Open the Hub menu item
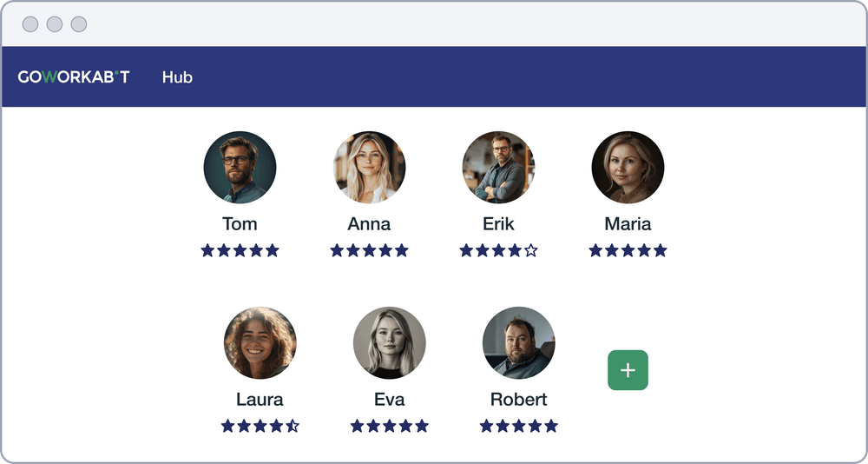The height and width of the screenshot is (464, 868). (177, 77)
